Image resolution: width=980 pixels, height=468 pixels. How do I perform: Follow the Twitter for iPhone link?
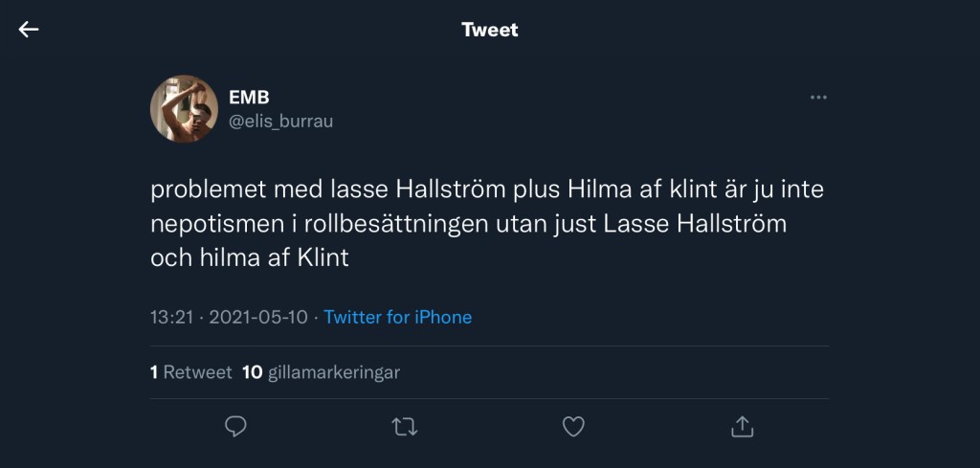pos(397,317)
